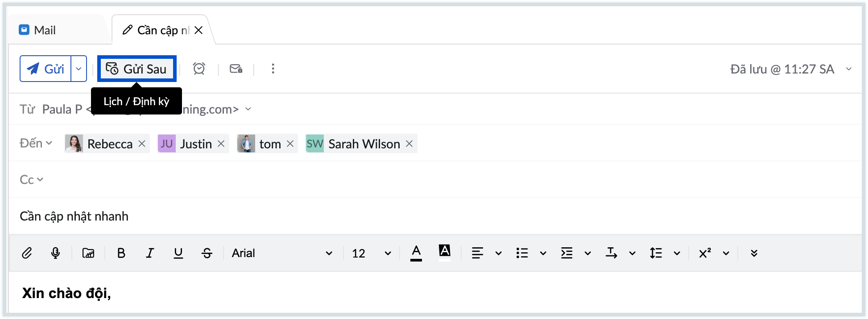
Task: Click the superscript formatting icon
Action: 705,253
